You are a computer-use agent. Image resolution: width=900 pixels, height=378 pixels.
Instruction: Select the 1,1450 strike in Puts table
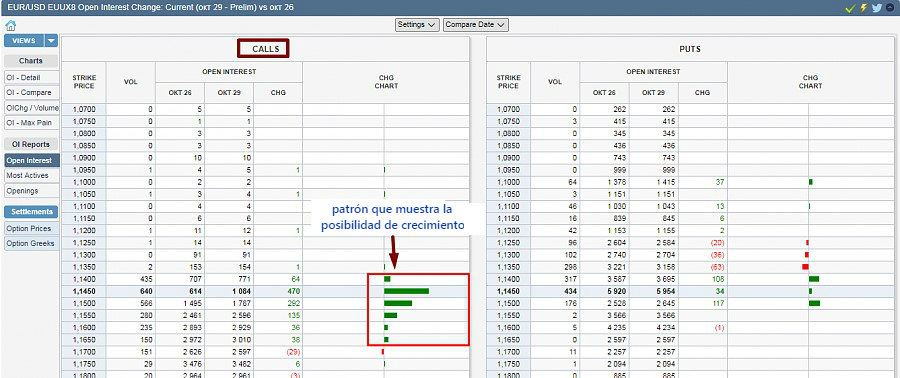[509, 291]
